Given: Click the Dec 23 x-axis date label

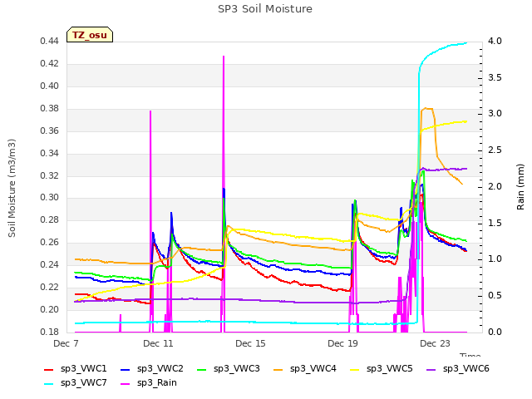Looking at the screenshot, I should [x=435, y=343].
